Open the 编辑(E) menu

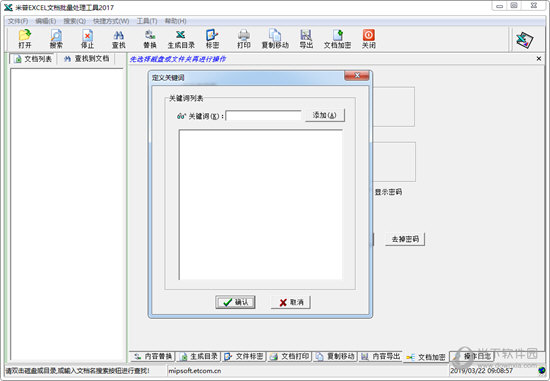[46, 21]
